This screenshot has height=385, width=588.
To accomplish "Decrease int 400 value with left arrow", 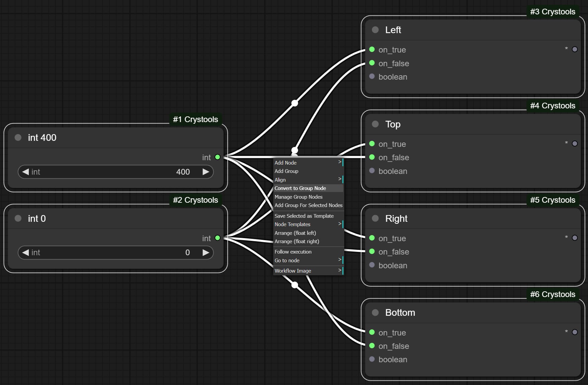I will tap(25, 172).
